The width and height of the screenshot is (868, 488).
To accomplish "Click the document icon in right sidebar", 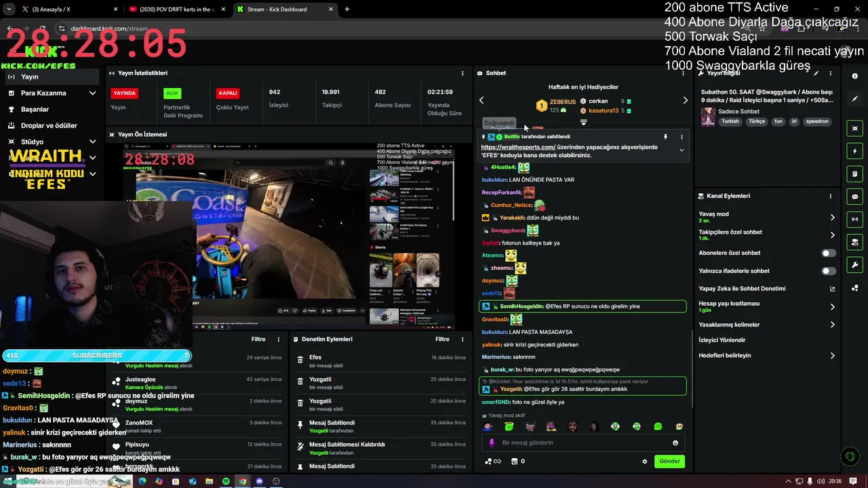I will [x=855, y=174].
